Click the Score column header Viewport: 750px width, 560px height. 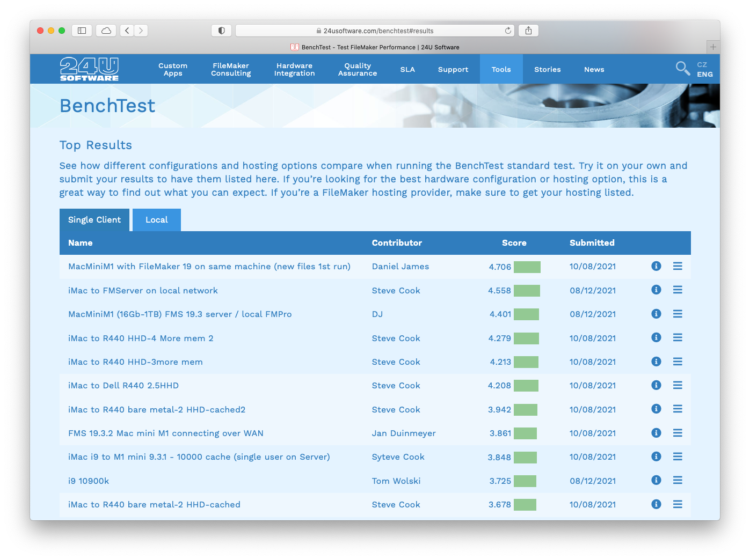(x=514, y=243)
